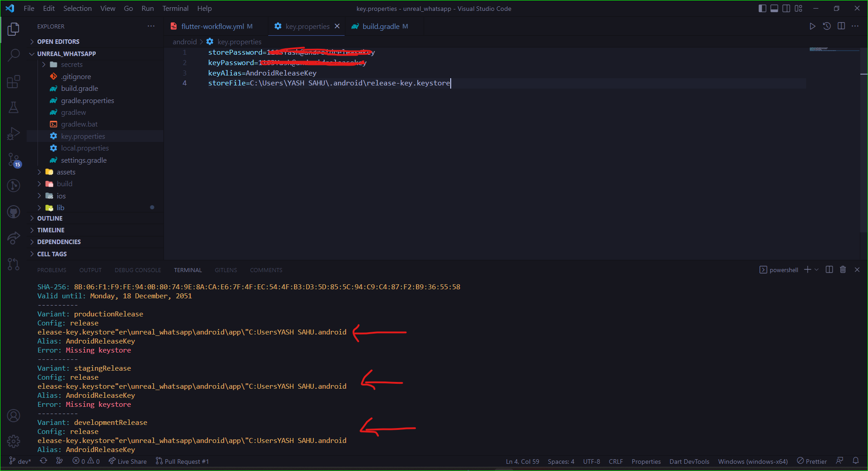Open the Accounts icon
868x471 pixels.
(14, 415)
